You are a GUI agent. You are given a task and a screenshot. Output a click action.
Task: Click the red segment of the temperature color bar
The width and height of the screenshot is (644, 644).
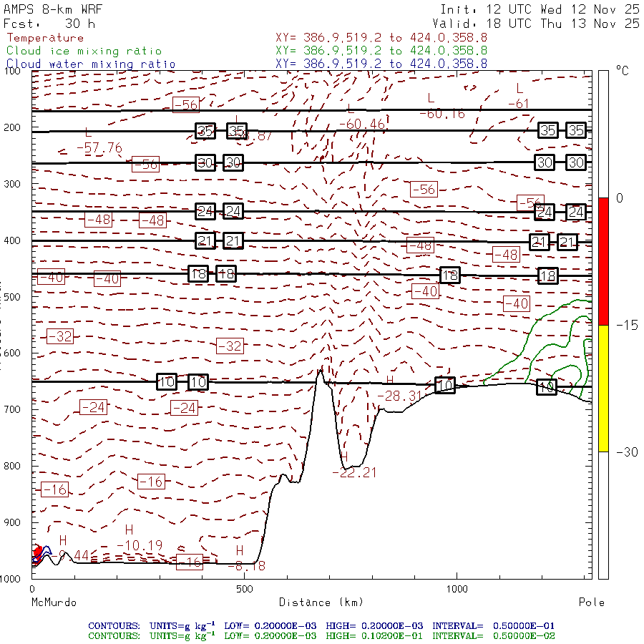click(603, 261)
